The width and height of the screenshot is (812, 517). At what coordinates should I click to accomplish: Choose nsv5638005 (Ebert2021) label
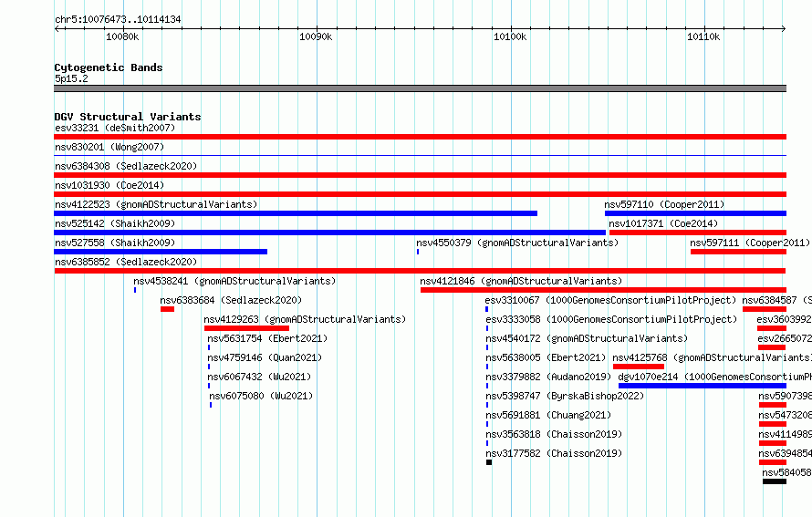tap(546, 357)
